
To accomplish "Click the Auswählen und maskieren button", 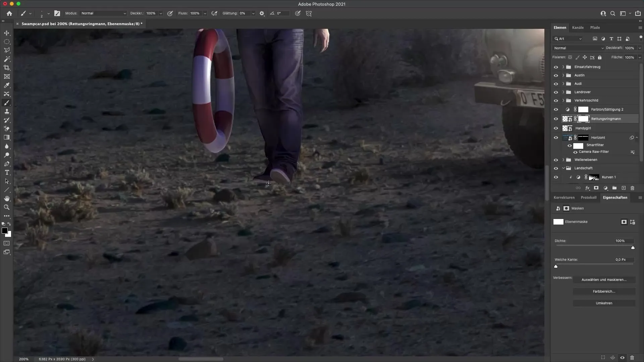I will (604, 279).
